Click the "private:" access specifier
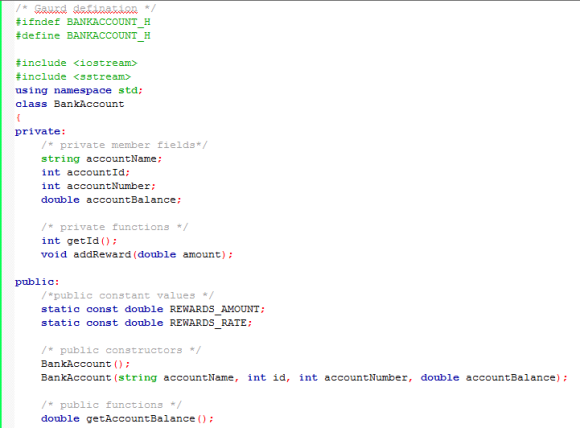The image size is (580, 428). [x=40, y=131]
